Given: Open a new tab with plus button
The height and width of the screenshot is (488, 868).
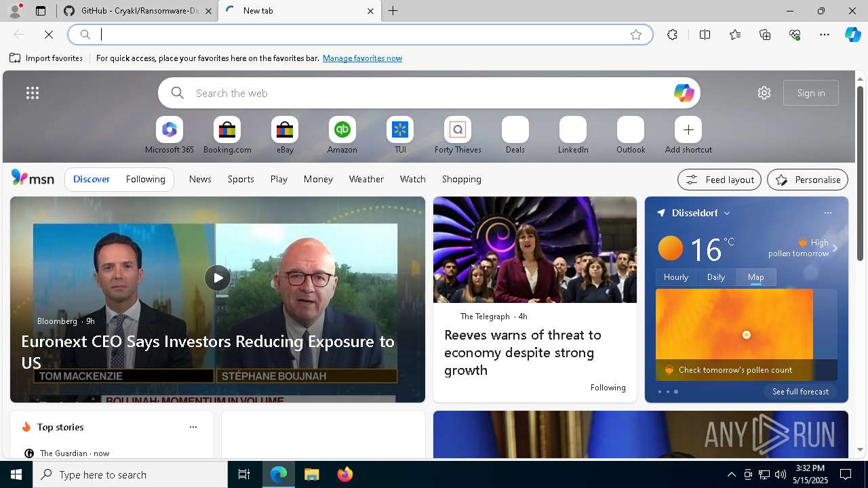Looking at the screenshot, I should pyautogui.click(x=393, y=11).
